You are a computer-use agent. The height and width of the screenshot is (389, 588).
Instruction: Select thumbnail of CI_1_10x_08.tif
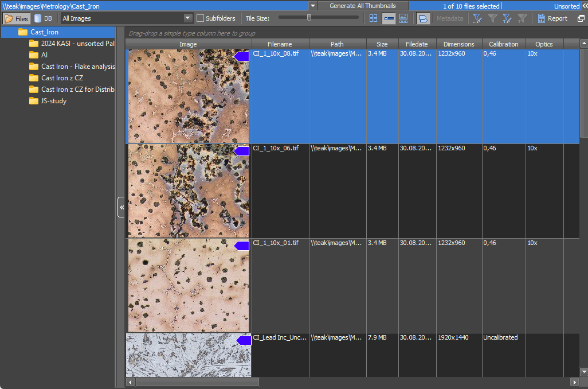click(x=188, y=96)
